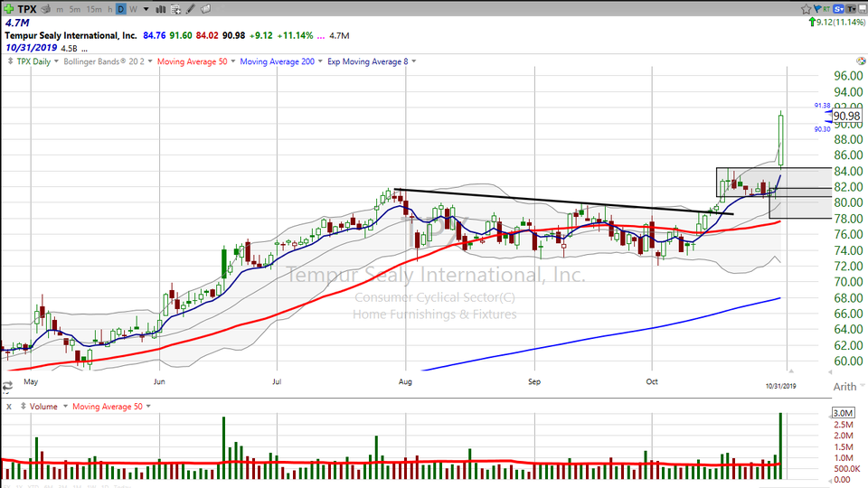Screen dimensions: 868x488
Task: Click the save layout disk icon
Action: [863, 9]
